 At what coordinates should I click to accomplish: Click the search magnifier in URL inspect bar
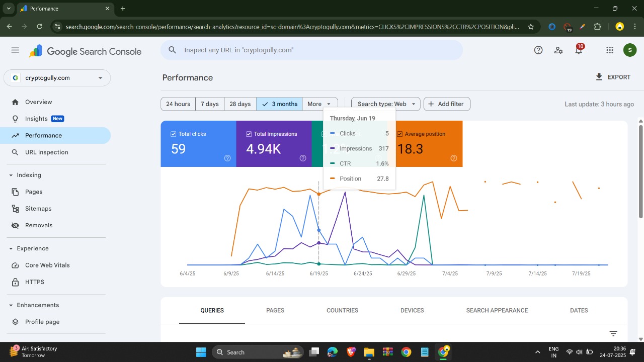(x=172, y=50)
